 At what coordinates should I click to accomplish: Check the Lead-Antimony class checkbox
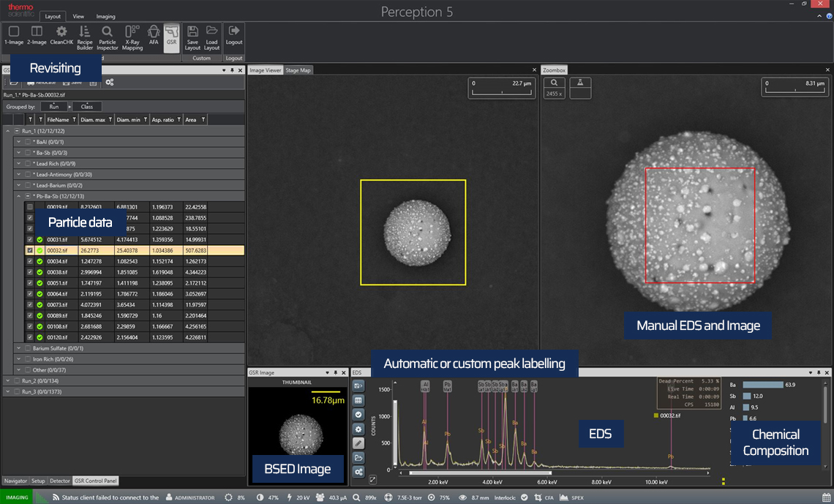tap(28, 174)
